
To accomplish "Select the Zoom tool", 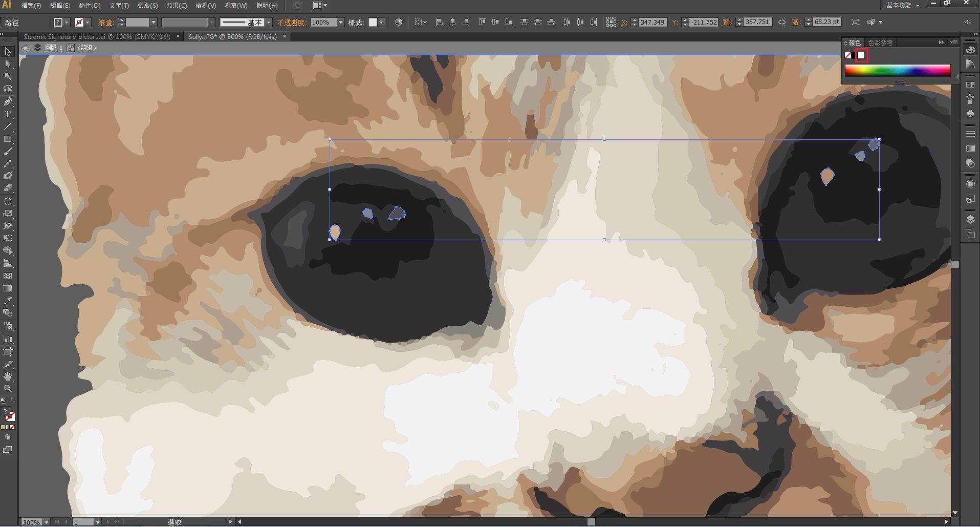I will pyautogui.click(x=8, y=389).
